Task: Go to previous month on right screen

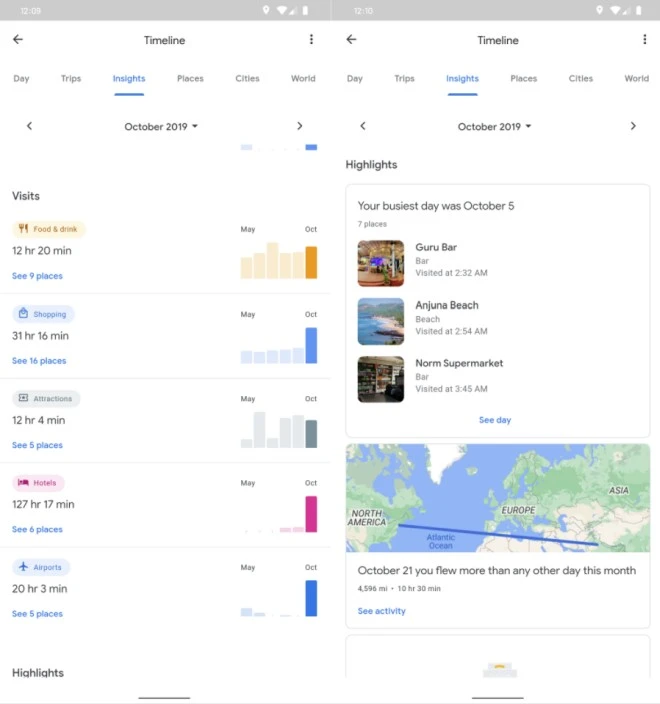Action: (x=363, y=126)
